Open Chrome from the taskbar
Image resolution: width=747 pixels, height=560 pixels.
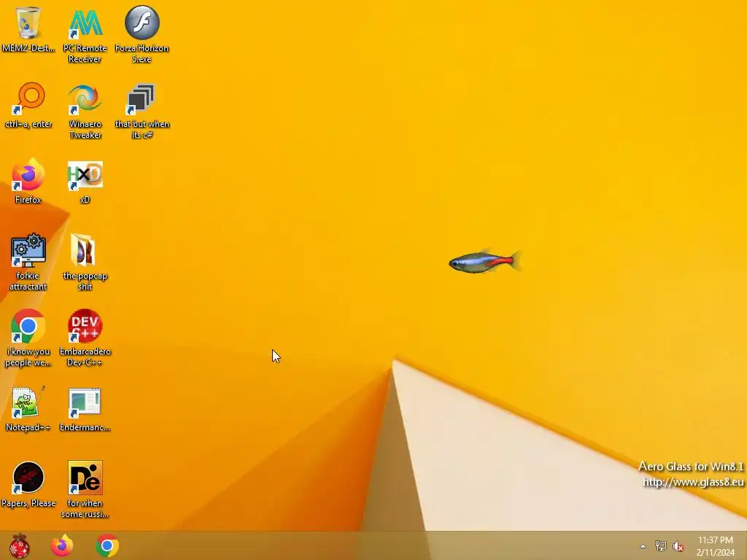(107, 545)
